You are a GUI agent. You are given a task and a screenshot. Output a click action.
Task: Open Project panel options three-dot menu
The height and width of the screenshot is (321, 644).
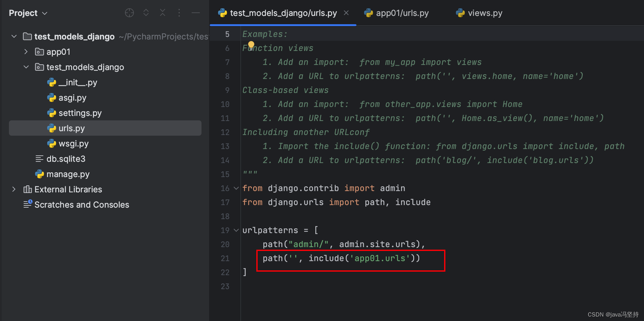click(x=179, y=13)
